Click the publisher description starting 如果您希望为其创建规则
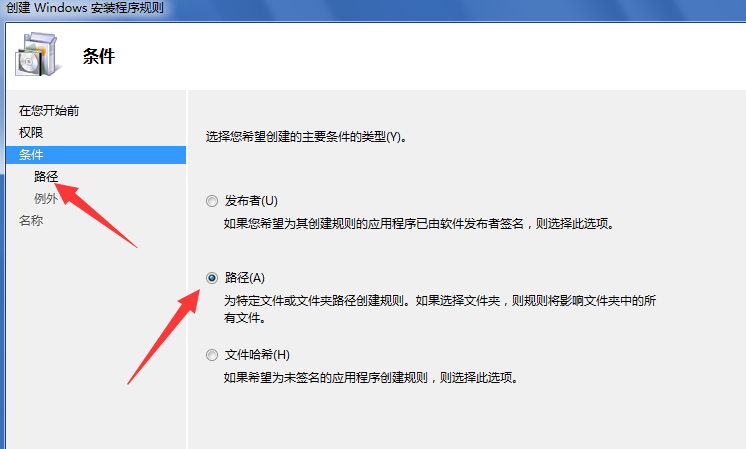The height and width of the screenshot is (449, 746). click(x=419, y=224)
